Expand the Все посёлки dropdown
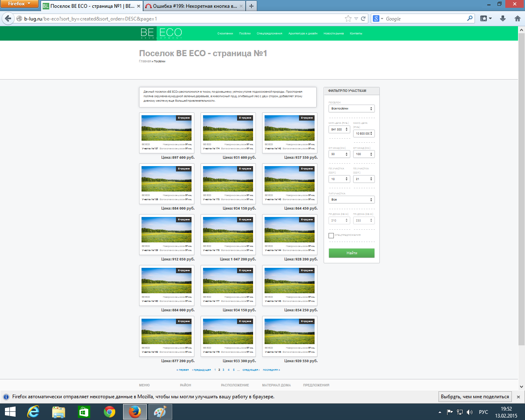525x420 pixels. click(x=352, y=109)
